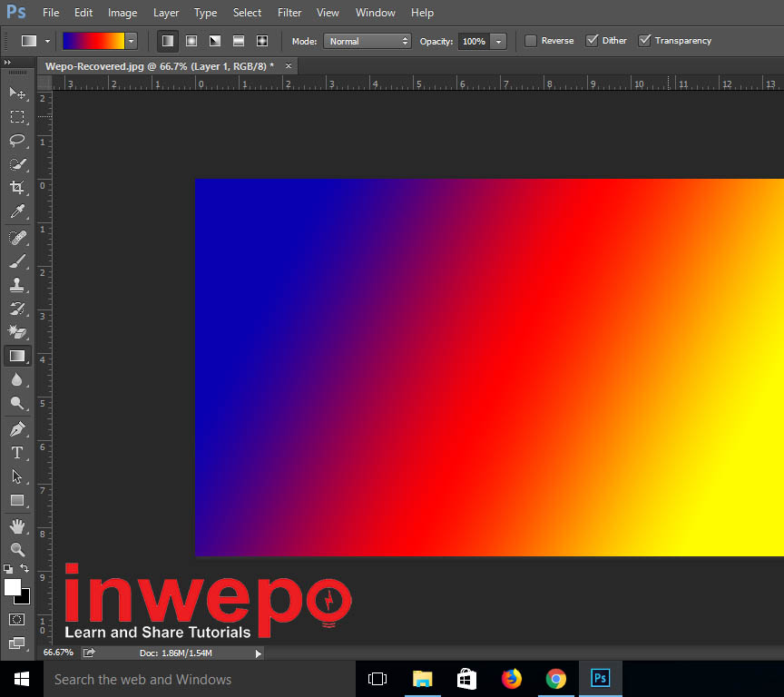Uncheck the Transparency option

click(645, 41)
